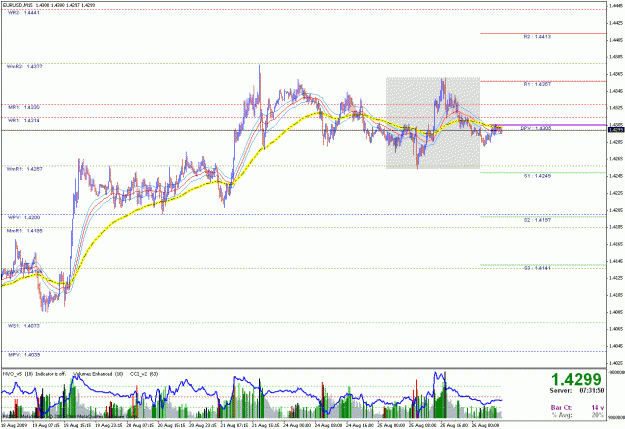Select the WmR1: 1.4257 level label

click(24, 169)
